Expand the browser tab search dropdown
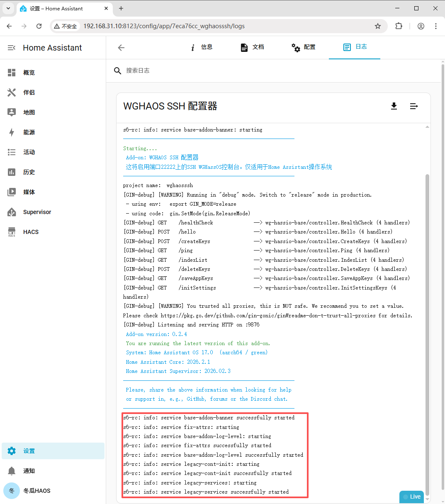 point(8,8)
